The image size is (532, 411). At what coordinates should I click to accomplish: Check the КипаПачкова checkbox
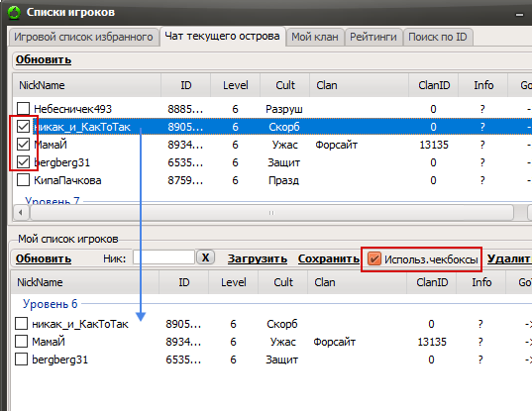tap(23, 180)
